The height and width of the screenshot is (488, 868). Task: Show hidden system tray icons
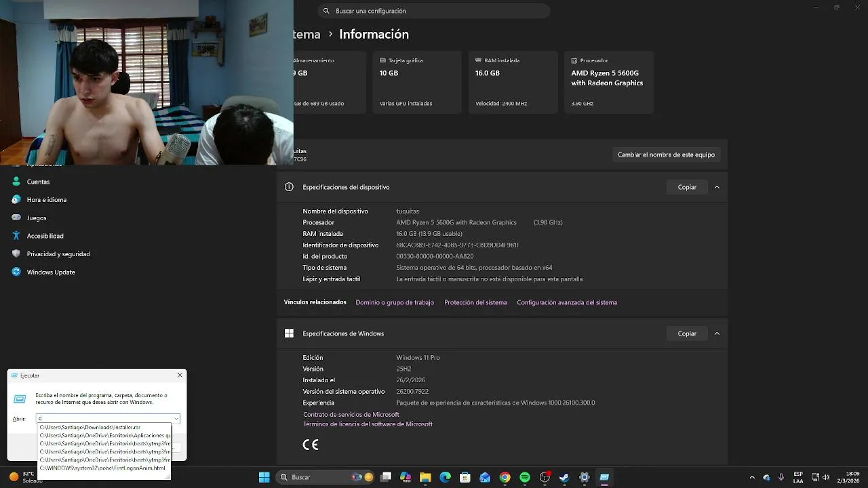point(752,477)
